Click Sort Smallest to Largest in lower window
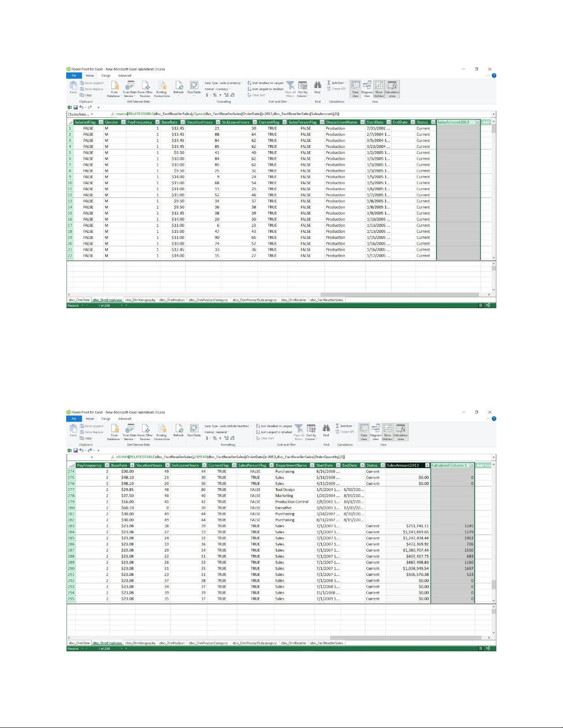 [x=274, y=426]
